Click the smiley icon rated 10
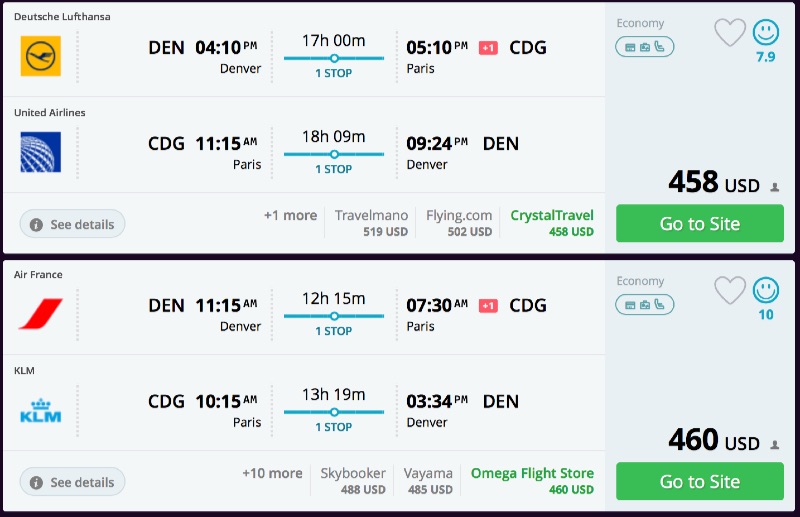Viewport: 800px width, 517px height. [765, 291]
